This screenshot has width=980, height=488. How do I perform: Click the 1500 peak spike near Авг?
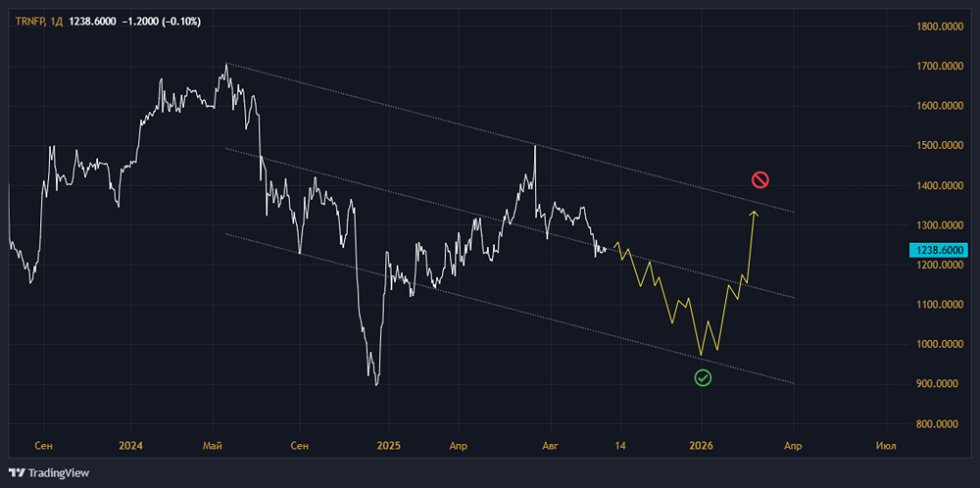coord(535,147)
